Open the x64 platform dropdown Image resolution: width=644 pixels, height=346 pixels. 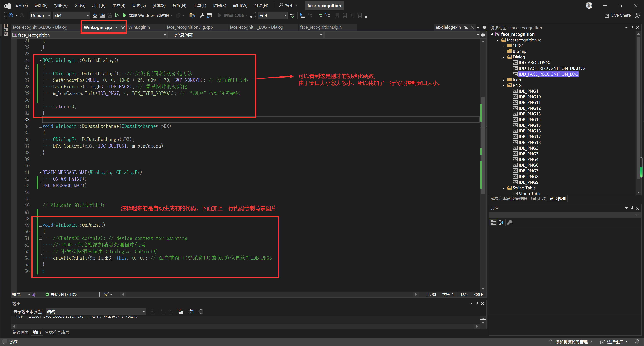(72, 16)
